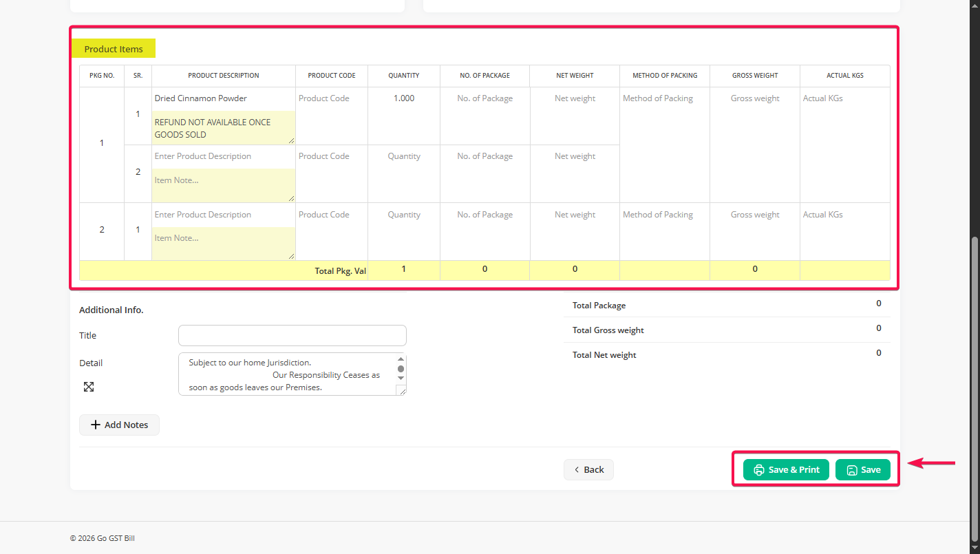Grab resize handle of REFUND note textarea
The height and width of the screenshot is (554, 980).
coord(291,140)
